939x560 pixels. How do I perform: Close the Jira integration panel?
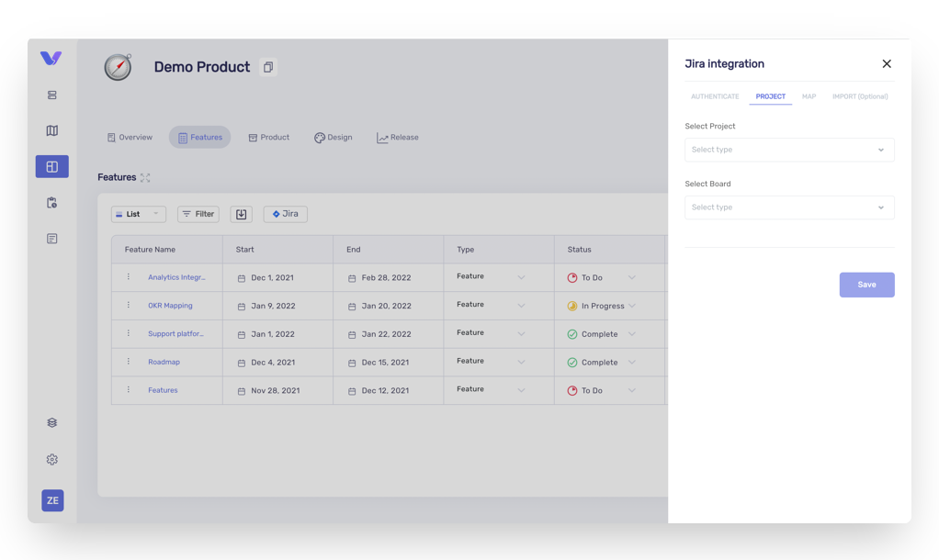coord(887,64)
